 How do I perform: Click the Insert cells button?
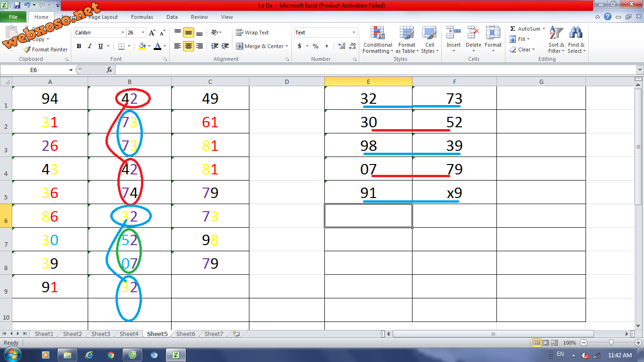454,40
